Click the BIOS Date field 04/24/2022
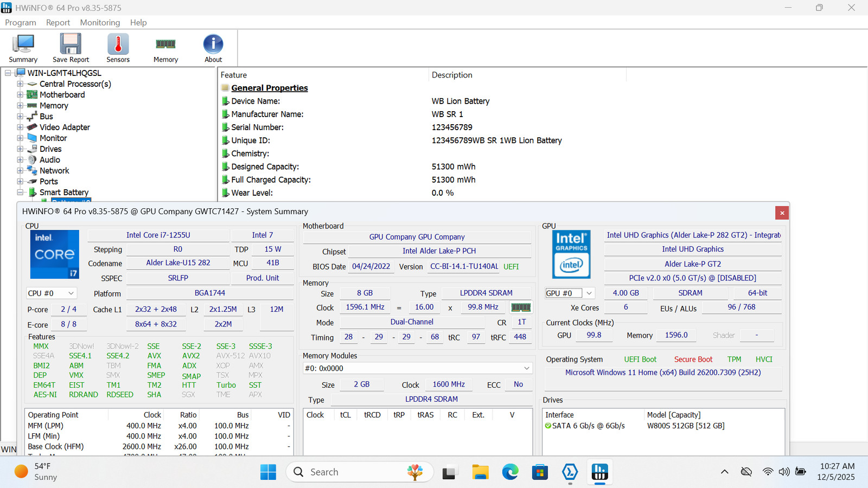 coord(371,267)
